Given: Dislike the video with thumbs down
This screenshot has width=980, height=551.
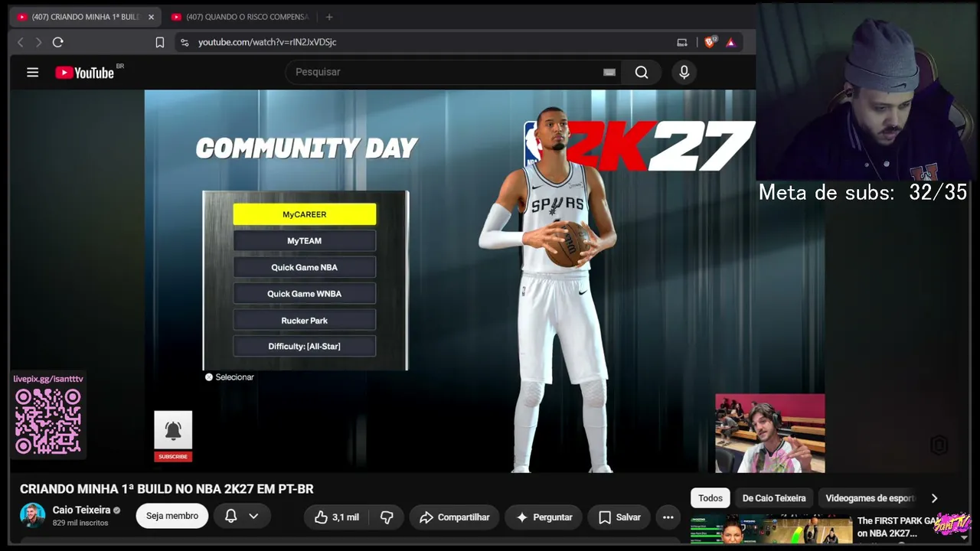Looking at the screenshot, I should point(387,517).
